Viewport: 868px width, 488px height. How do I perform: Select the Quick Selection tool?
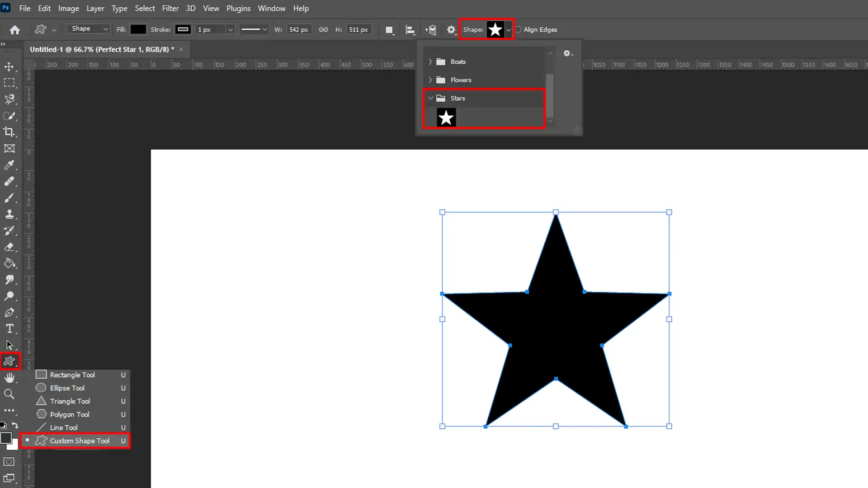(x=9, y=116)
